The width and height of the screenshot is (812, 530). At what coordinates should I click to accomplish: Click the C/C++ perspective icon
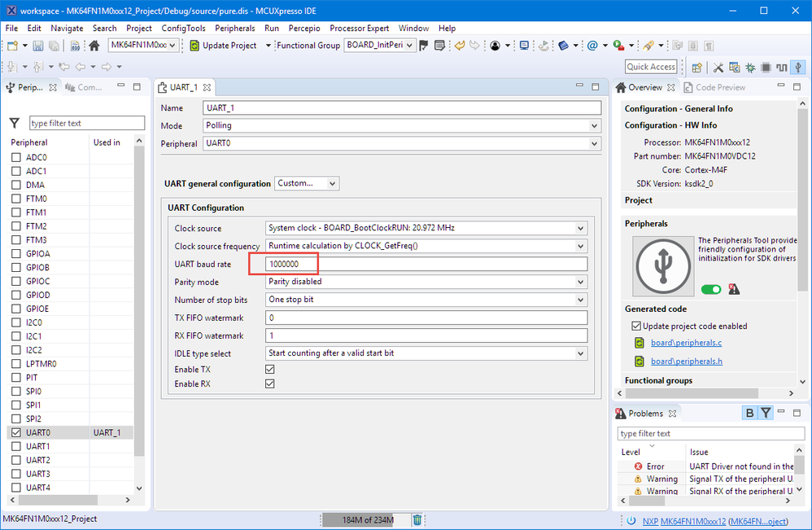pyautogui.click(x=735, y=68)
